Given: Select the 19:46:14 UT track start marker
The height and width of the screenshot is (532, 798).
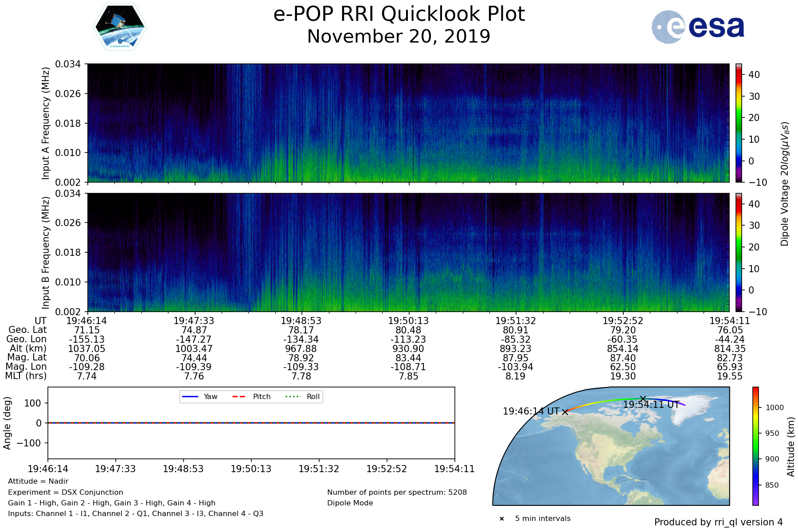Looking at the screenshot, I should tap(565, 412).
